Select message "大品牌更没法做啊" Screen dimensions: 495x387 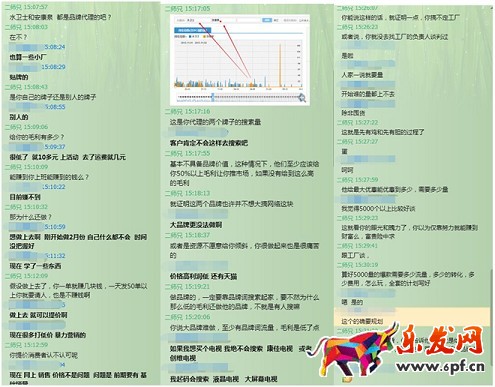[196, 225]
